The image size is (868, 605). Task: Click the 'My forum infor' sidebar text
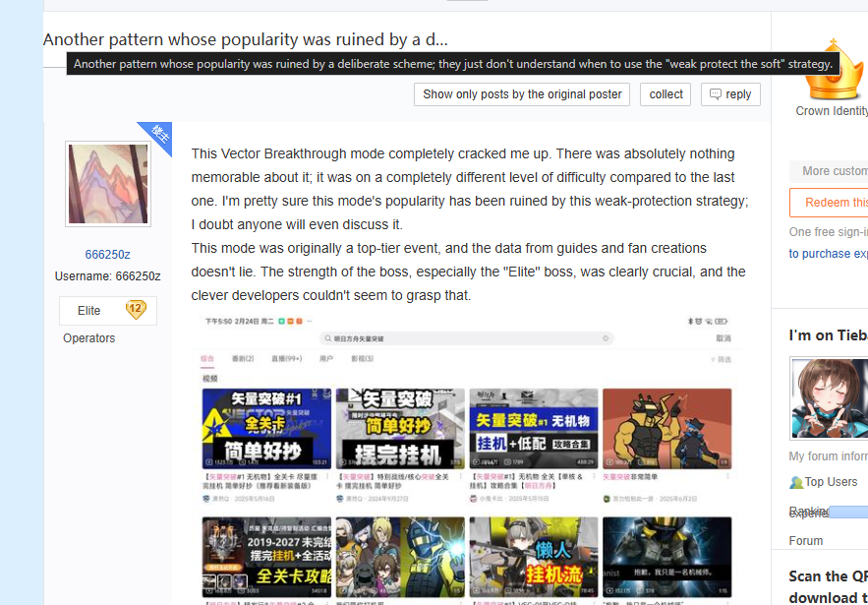click(x=828, y=456)
